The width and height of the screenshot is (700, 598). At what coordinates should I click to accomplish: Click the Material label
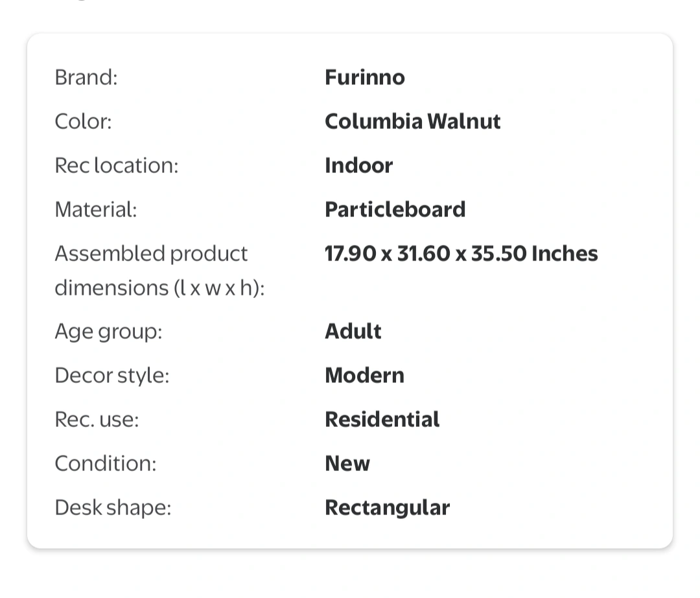click(95, 209)
